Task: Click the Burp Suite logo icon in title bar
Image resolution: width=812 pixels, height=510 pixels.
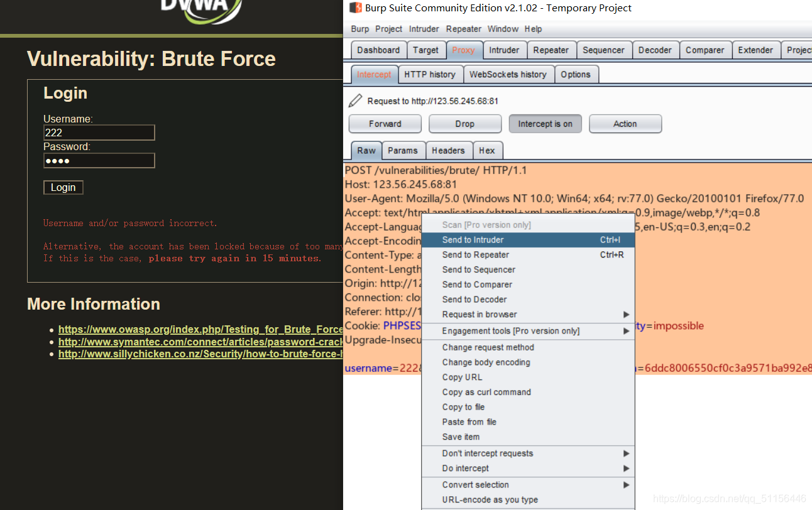Action: 356,8
